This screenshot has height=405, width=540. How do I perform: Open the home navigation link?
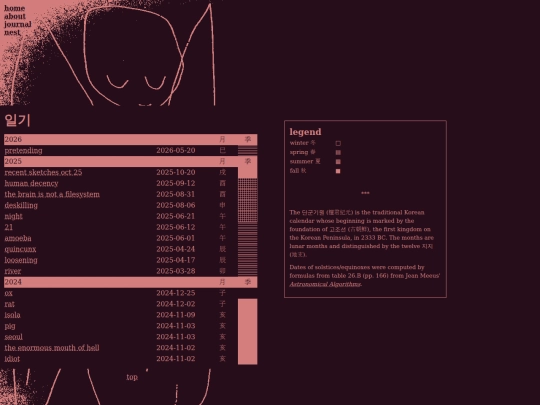coord(14,8)
